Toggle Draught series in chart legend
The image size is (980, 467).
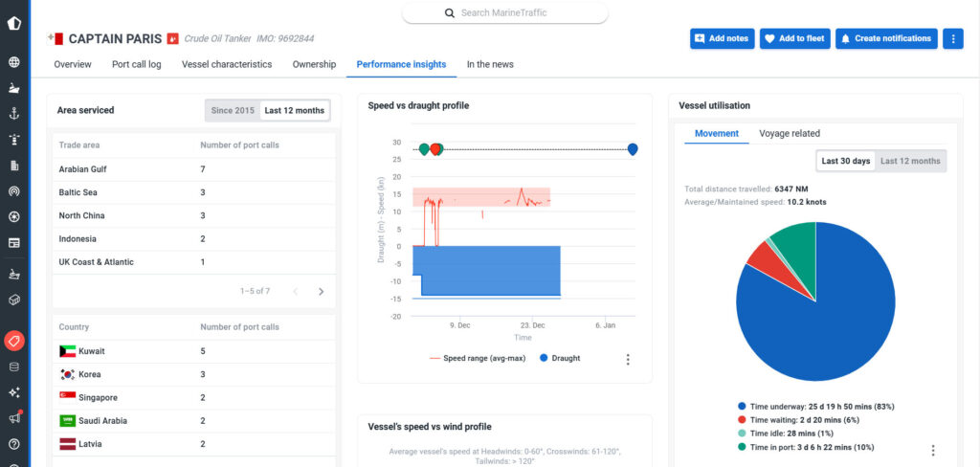pos(559,358)
